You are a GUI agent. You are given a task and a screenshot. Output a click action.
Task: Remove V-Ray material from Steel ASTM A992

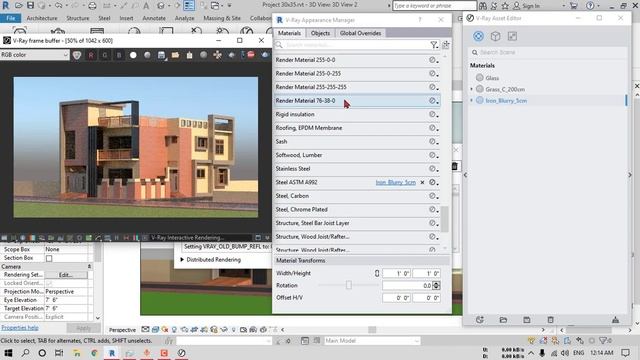point(422,182)
